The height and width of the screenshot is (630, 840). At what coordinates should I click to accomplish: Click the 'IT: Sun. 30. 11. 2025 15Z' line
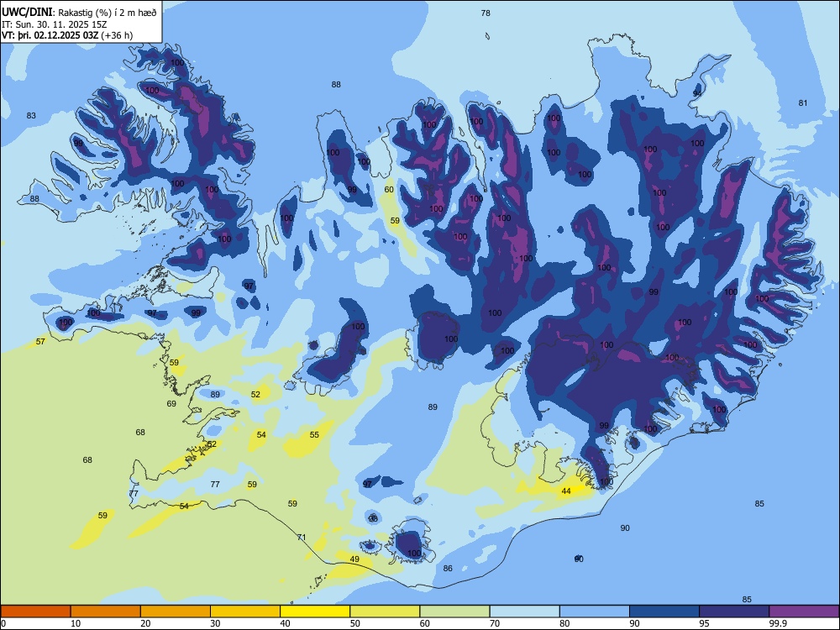54,24
